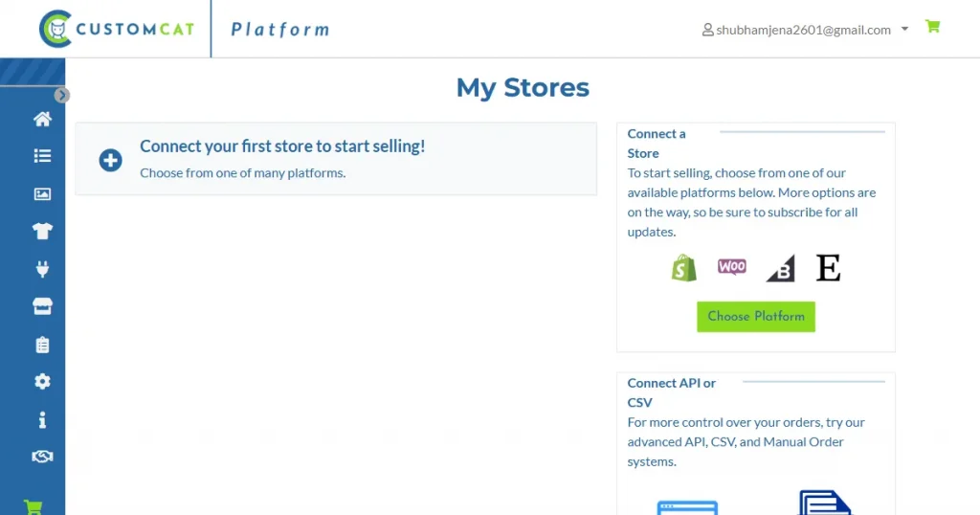This screenshot has width=980, height=515.
Task: Click the CustomCat logo
Action: point(117,29)
